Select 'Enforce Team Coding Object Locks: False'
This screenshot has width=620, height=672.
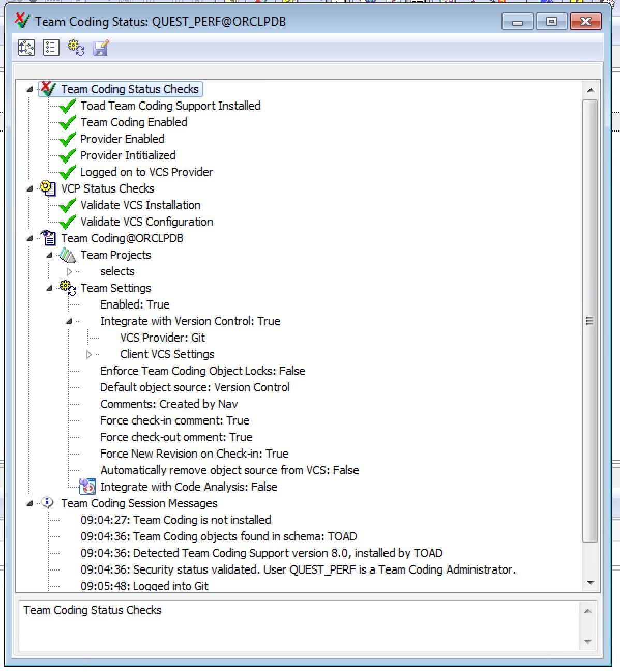point(202,371)
